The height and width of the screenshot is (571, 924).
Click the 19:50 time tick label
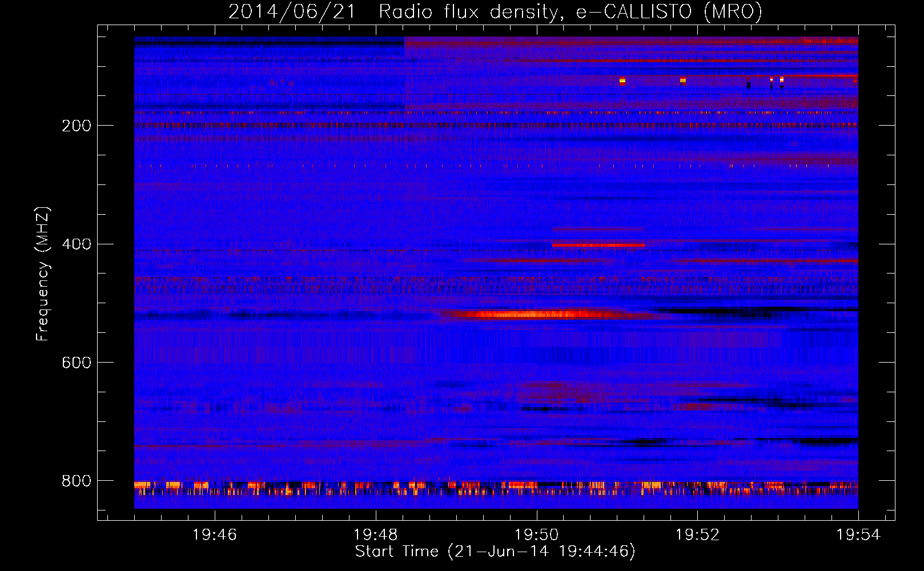(537, 535)
